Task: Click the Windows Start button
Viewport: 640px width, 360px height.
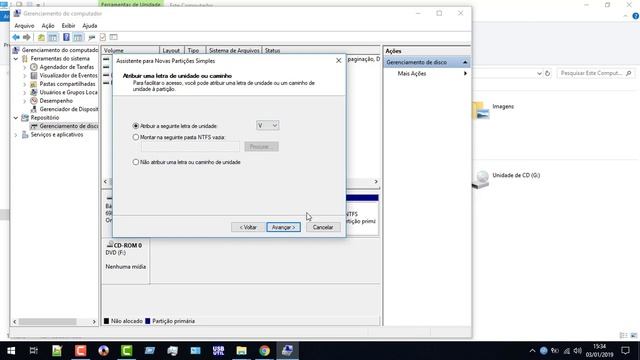Action: [11, 351]
